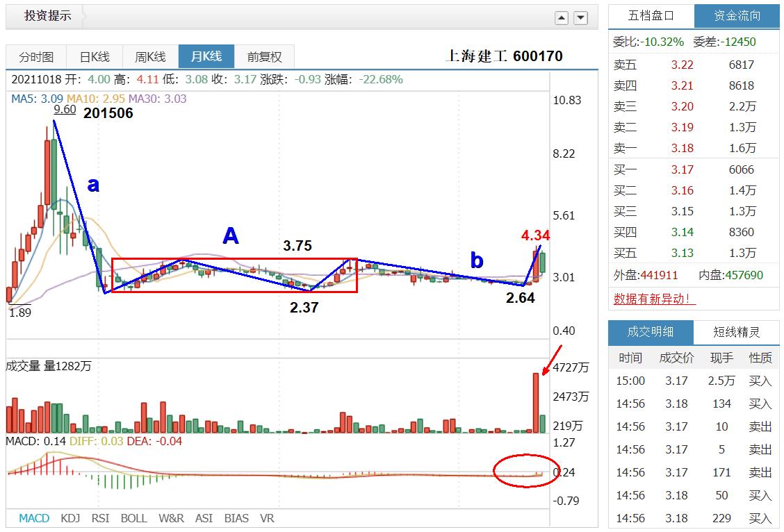Open the 投资提示 header tab
Image resolution: width=784 pixels, height=532 pixels.
click(x=47, y=15)
